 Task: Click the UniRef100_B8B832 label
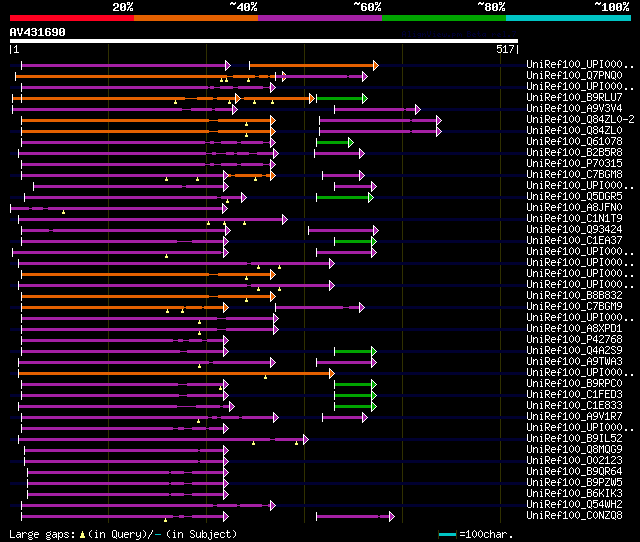(x=574, y=295)
